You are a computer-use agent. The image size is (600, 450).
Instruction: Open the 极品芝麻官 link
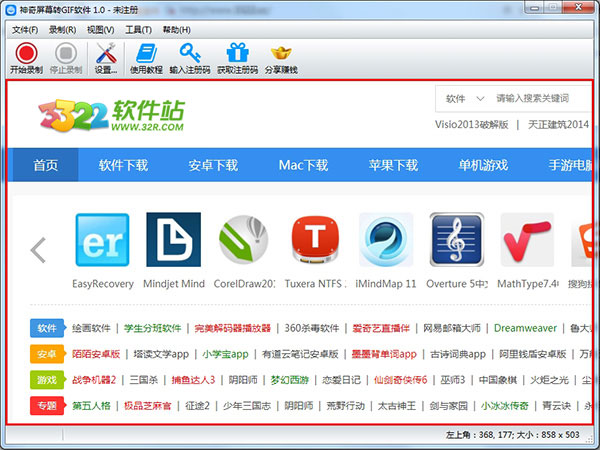[x=147, y=406]
